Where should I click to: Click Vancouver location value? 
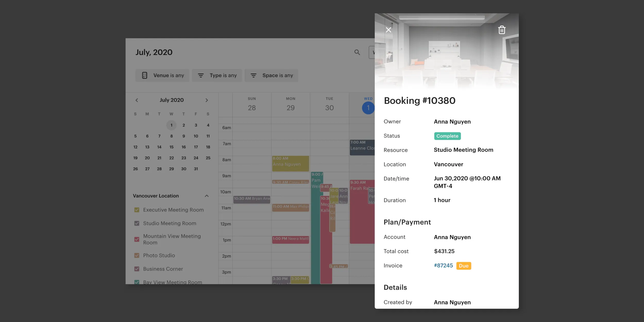(448, 164)
